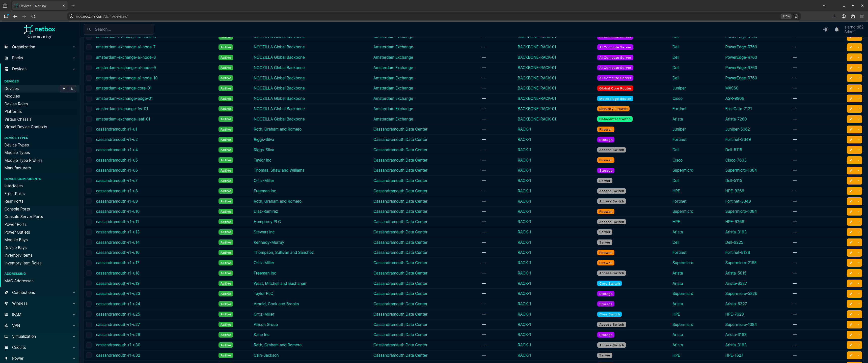Open the notifications bell
This screenshot has width=868, height=363.
837,30
